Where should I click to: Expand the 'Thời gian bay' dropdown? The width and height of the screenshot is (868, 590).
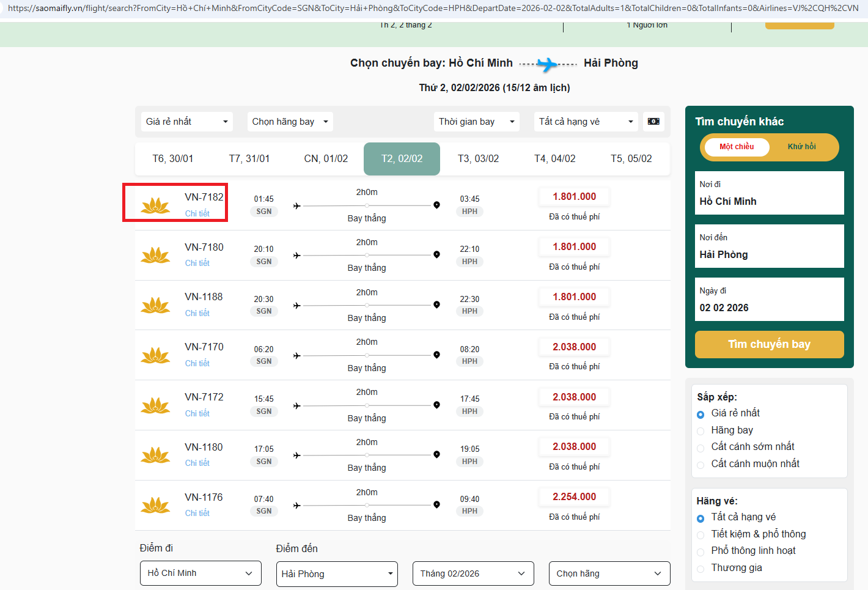pyautogui.click(x=476, y=122)
